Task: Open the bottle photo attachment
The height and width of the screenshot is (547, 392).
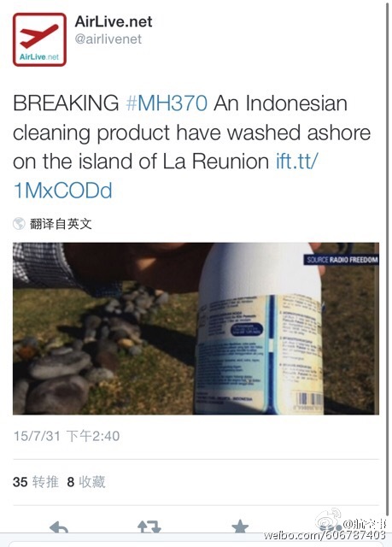Action: (196, 328)
